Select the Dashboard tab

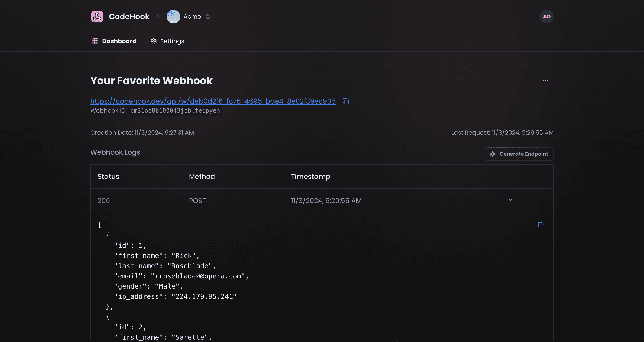point(119,41)
